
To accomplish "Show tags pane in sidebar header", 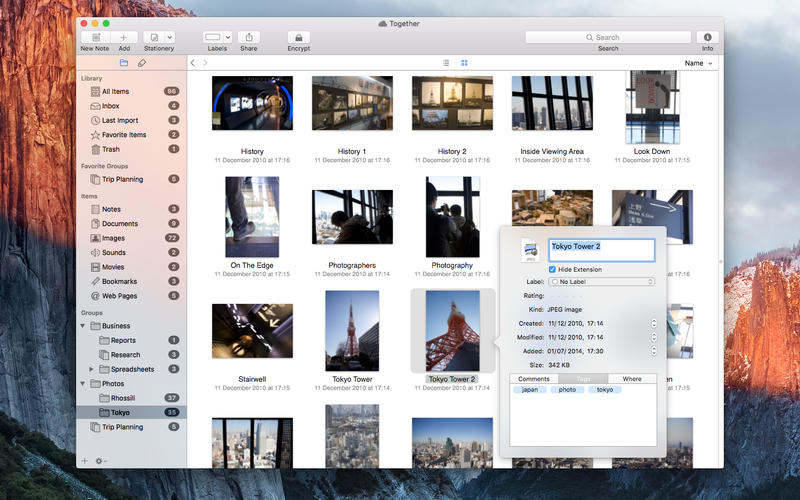I will pos(141,63).
